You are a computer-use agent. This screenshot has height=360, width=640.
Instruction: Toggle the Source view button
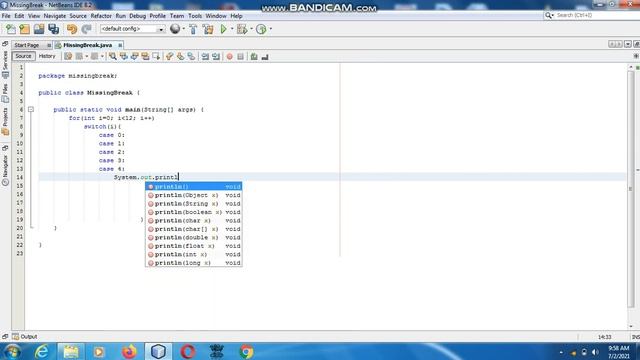pyautogui.click(x=23, y=56)
